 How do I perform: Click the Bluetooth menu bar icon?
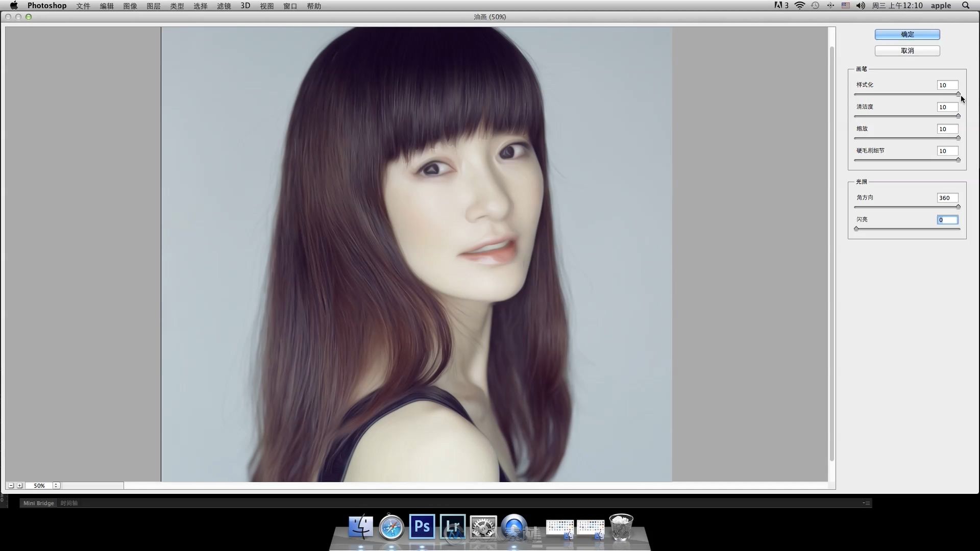click(x=830, y=6)
